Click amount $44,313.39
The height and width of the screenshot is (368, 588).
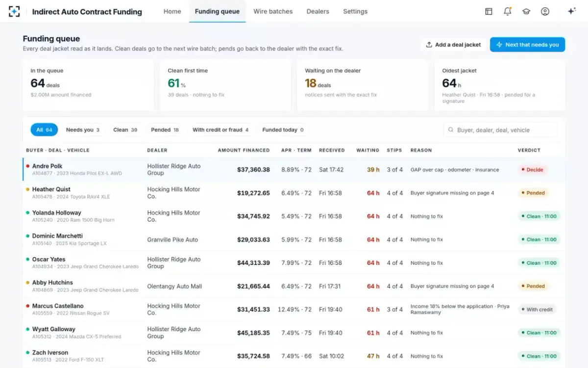point(253,263)
